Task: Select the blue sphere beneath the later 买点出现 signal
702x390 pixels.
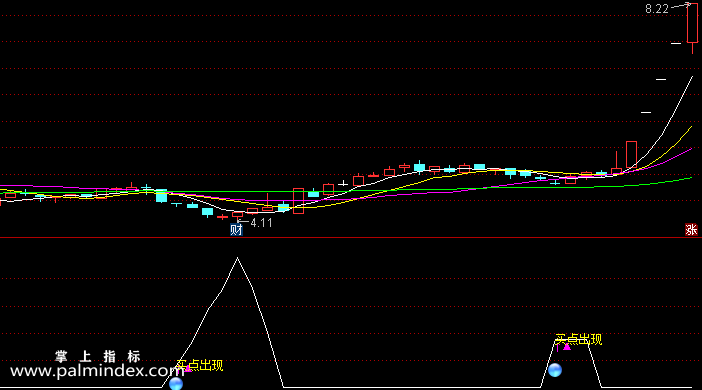Action: pos(555,370)
